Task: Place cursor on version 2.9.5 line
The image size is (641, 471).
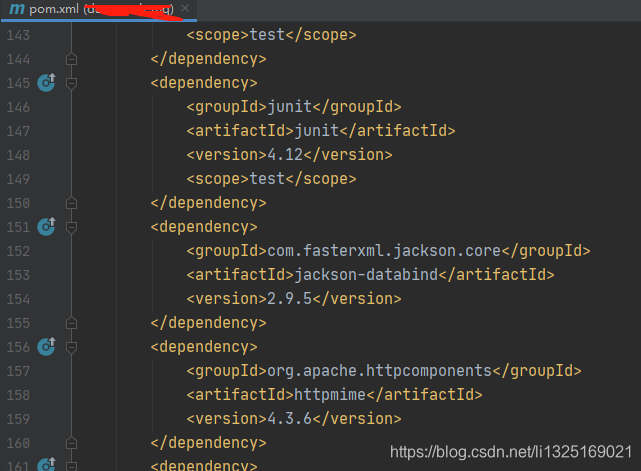Action: [x=294, y=298]
